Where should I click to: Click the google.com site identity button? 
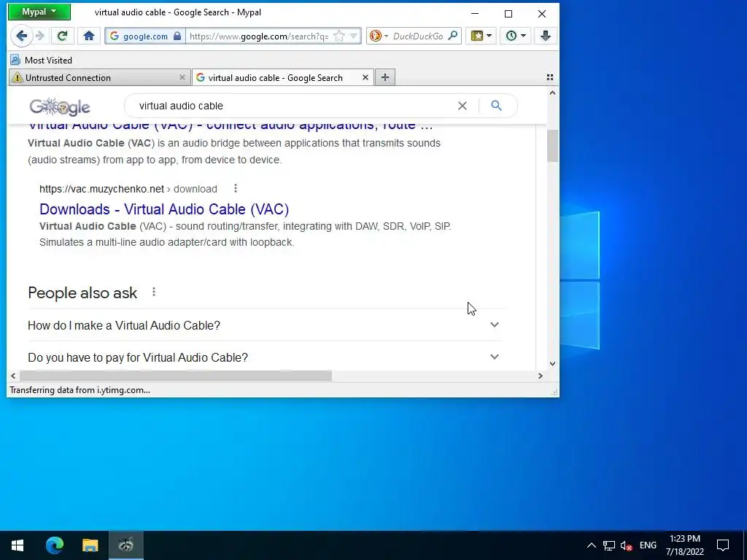tap(145, 36)
